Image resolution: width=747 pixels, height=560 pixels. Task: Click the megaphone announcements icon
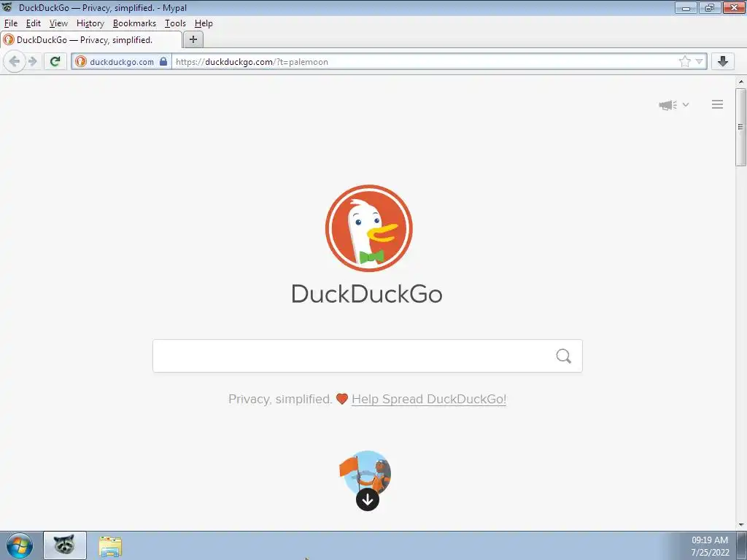coord(667,105)
